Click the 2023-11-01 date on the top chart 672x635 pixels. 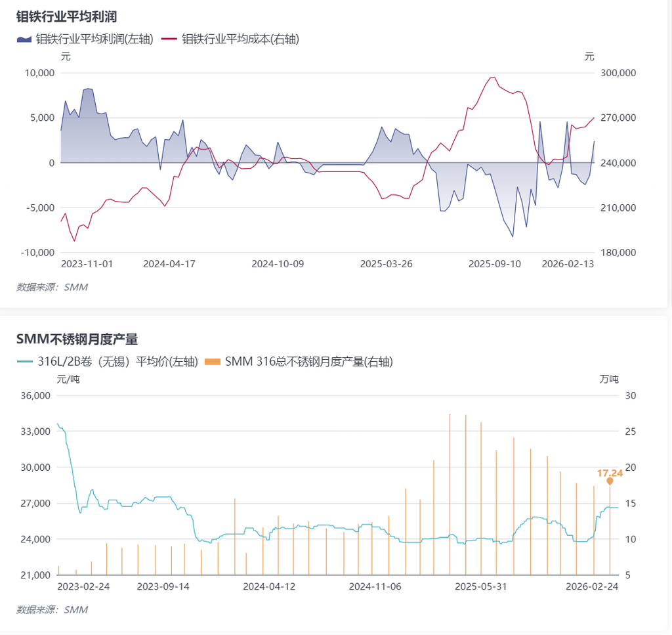87,263
